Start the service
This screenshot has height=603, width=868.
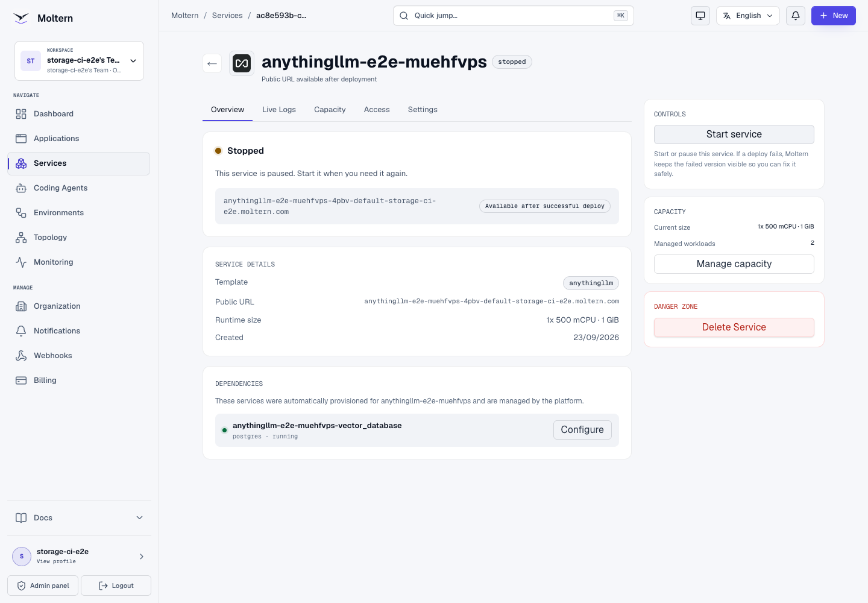pyautogui.click(x=734, y=134)
